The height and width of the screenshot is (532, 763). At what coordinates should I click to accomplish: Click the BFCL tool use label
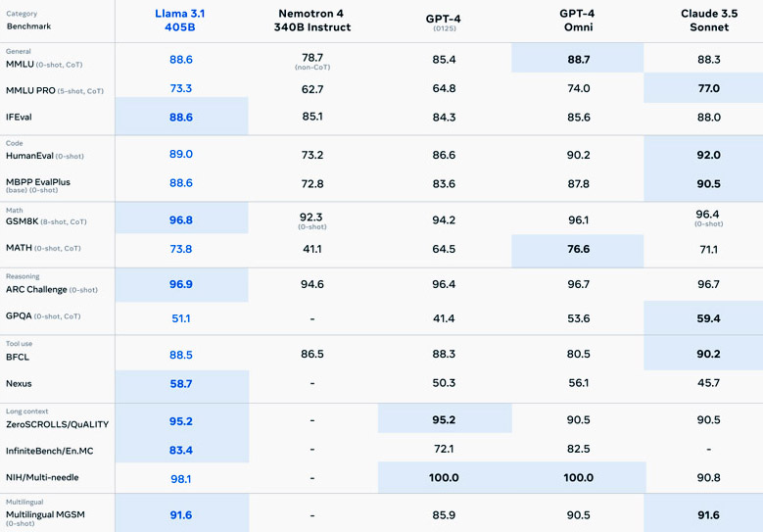tap(19, 357)
